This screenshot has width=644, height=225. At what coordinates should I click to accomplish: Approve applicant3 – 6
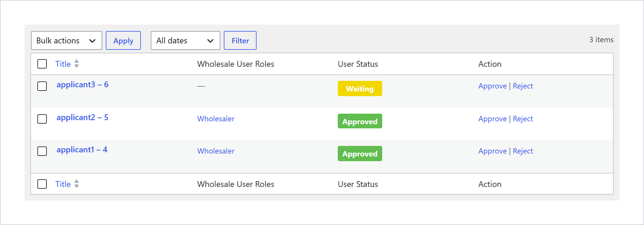[x=492, y=86]
